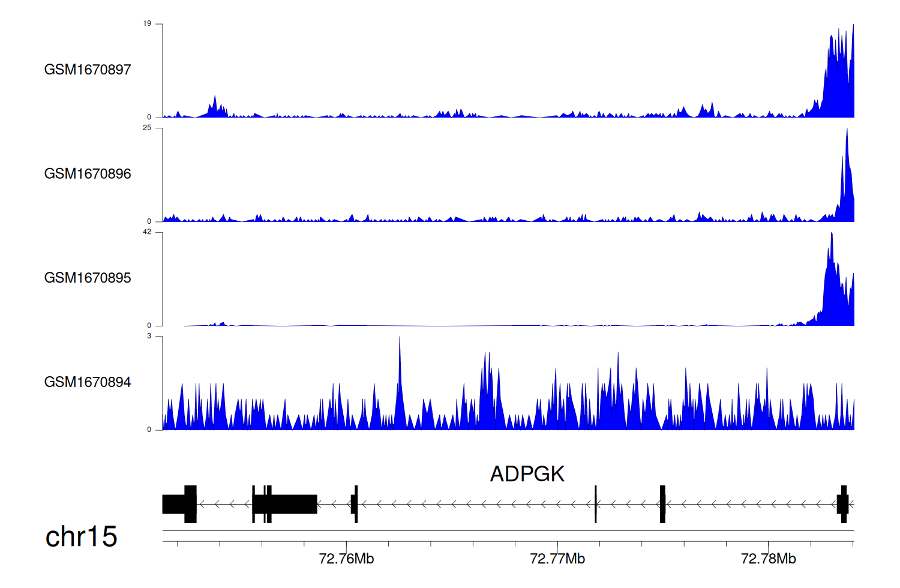
Task: Click the 72.76Mb axis position label
Action: pyautogui.click(x=346, y=559)
